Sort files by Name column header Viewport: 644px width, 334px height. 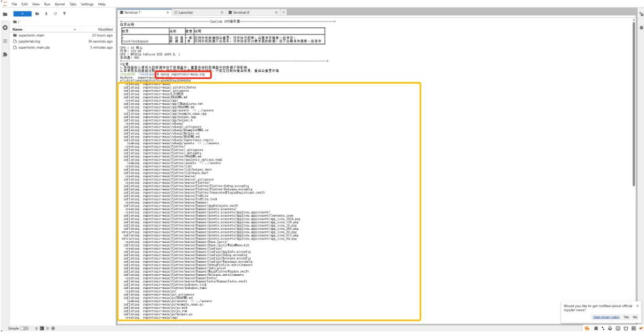click(46, 29)
